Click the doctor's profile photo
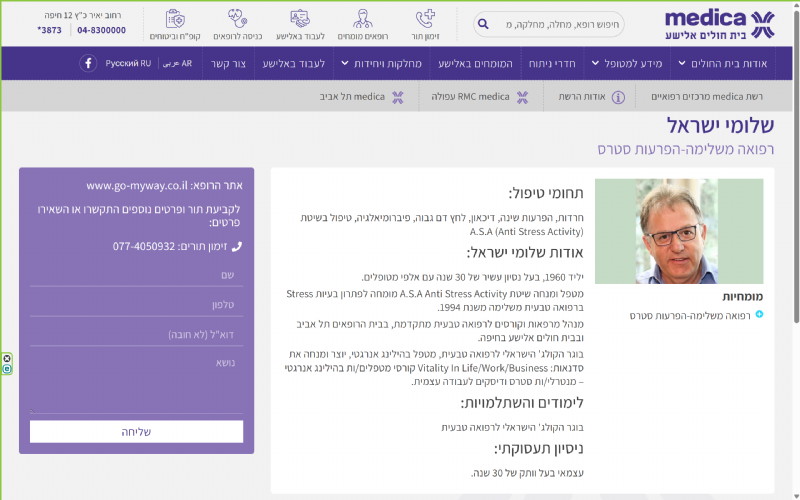This screenshot has width=800, height=500. point(678,231)
